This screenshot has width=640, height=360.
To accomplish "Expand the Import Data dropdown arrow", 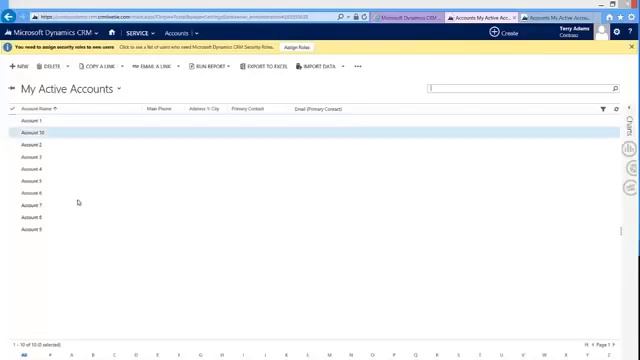I will coord(343,66).
